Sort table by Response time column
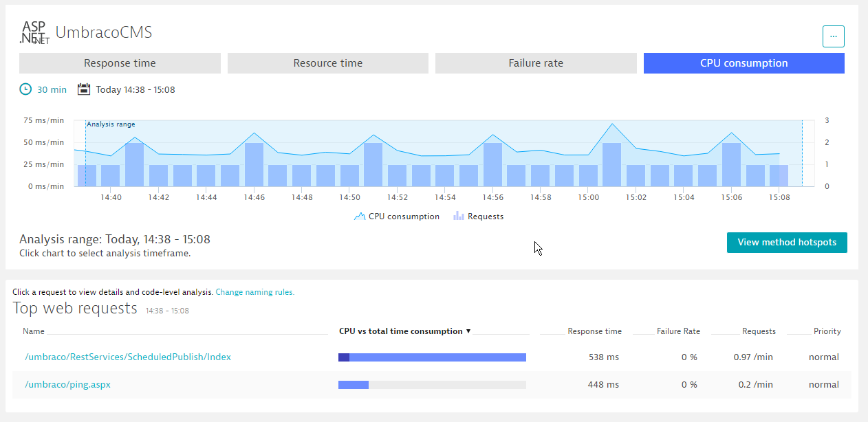The image size is (868, 422). (594, 331)
